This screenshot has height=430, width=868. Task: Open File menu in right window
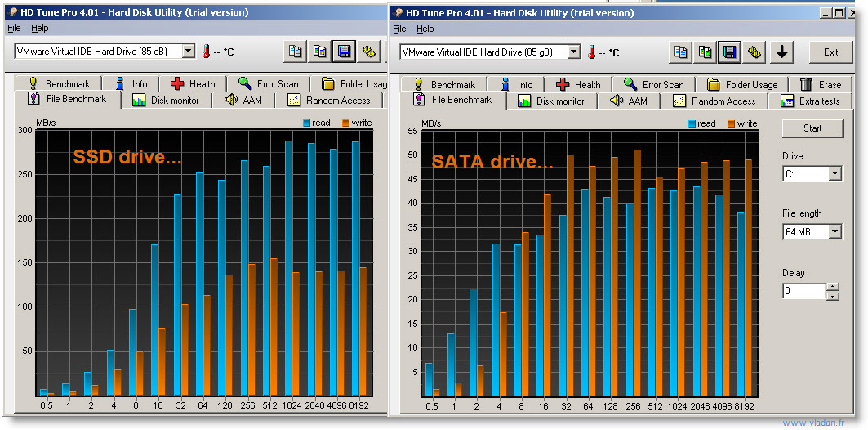coord(399,29)
